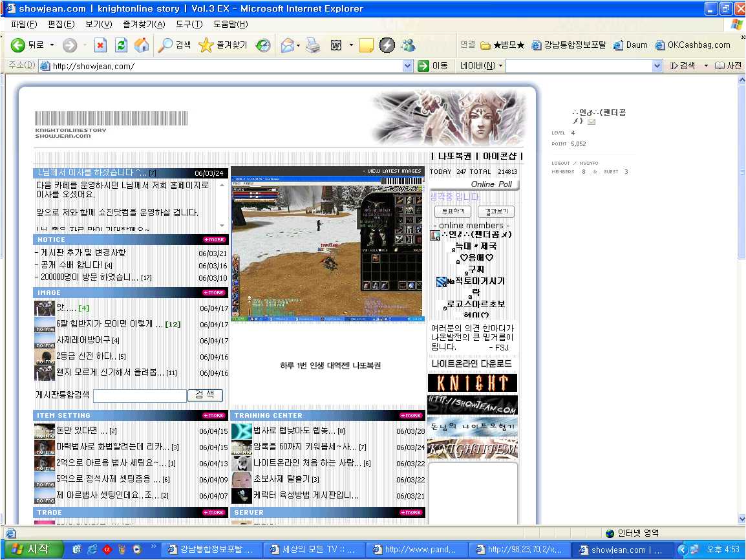Click the LOGOUT link

(x=560, y=163)
